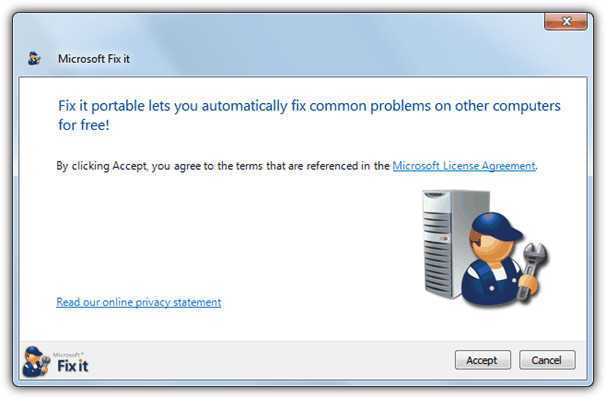The height and width of the screenshot is (398, 606).
Task: Click the gray footer bar beside Accept
Action: coord(271,360)
